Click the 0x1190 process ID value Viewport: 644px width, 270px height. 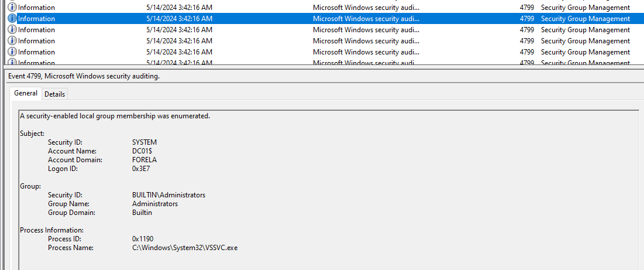[x=144, y=239]
